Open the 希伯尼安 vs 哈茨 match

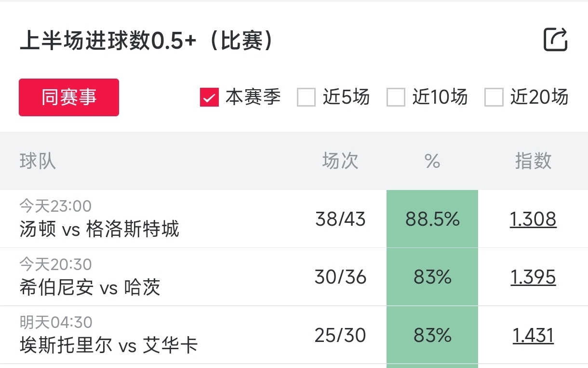tap(90, 287)
